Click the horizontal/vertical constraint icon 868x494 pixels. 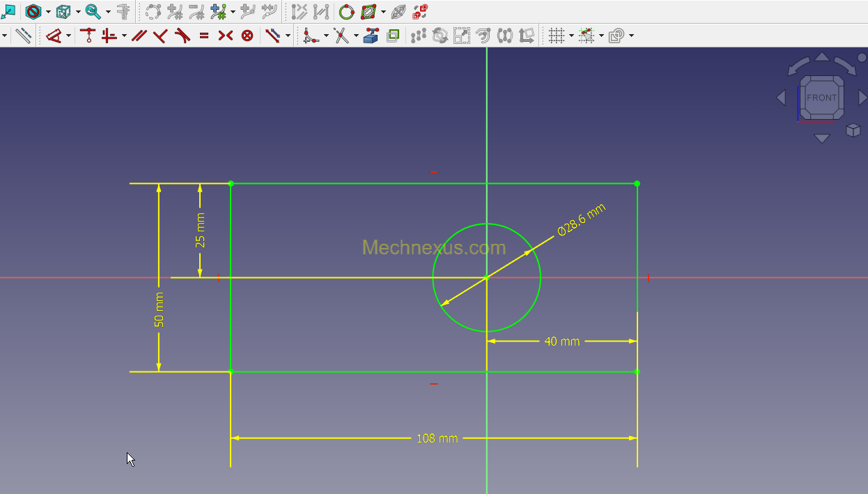[x=109, y=36]
